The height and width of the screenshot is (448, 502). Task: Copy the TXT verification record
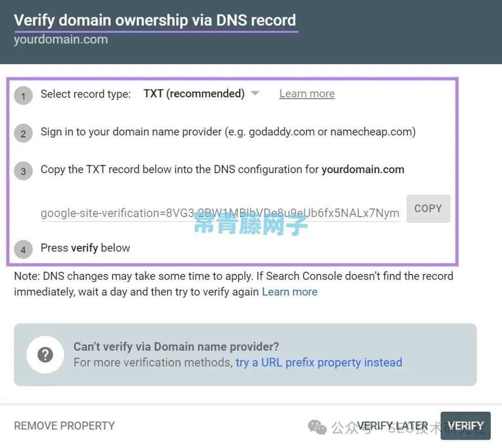point(428,208)
